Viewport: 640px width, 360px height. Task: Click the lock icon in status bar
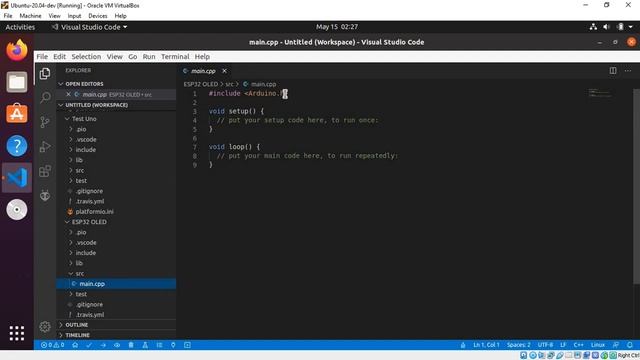click(x=463, y=345)
